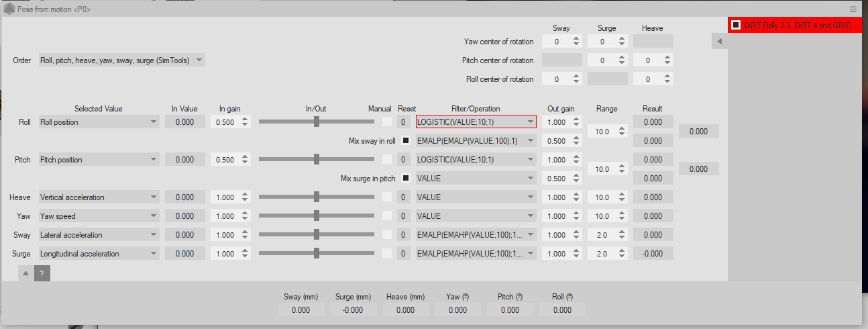Click the Pose from motion cube icon
Image resolution: width=868 pixels, height=329 pixels.
pyautogui.click(x=9, y=9)
